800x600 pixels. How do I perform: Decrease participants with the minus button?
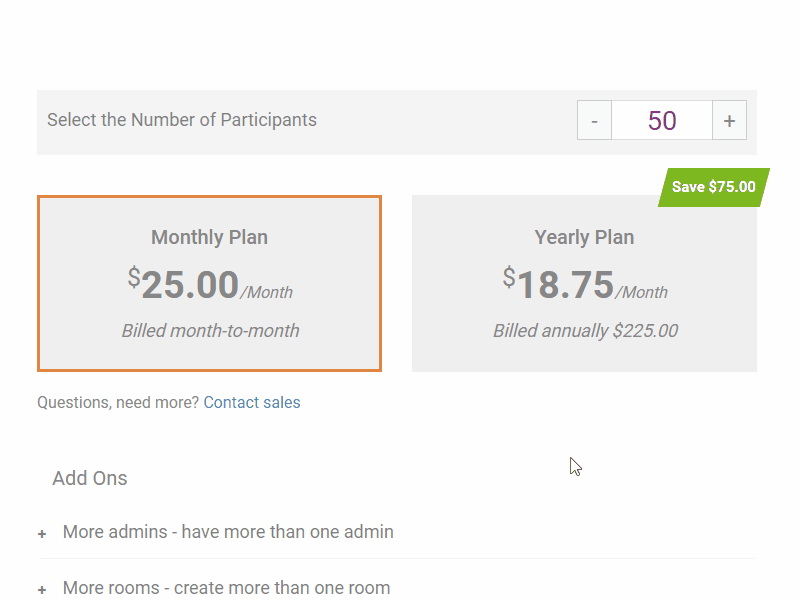(x=594, y=121)
